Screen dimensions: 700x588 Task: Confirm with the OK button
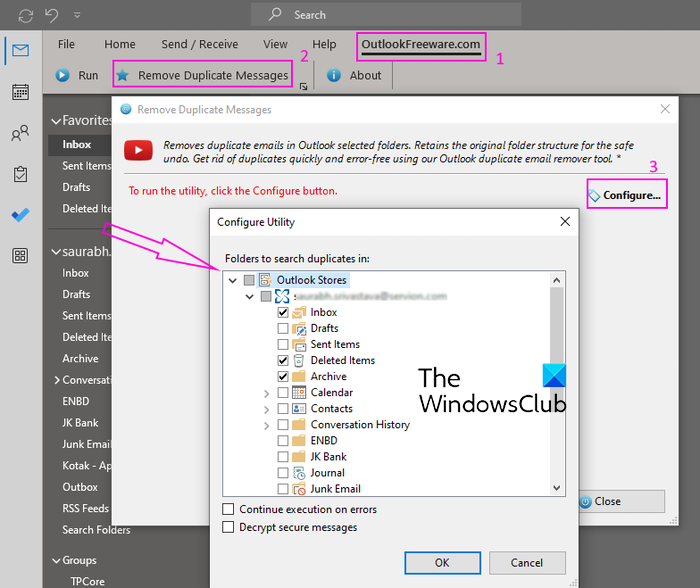442,563
